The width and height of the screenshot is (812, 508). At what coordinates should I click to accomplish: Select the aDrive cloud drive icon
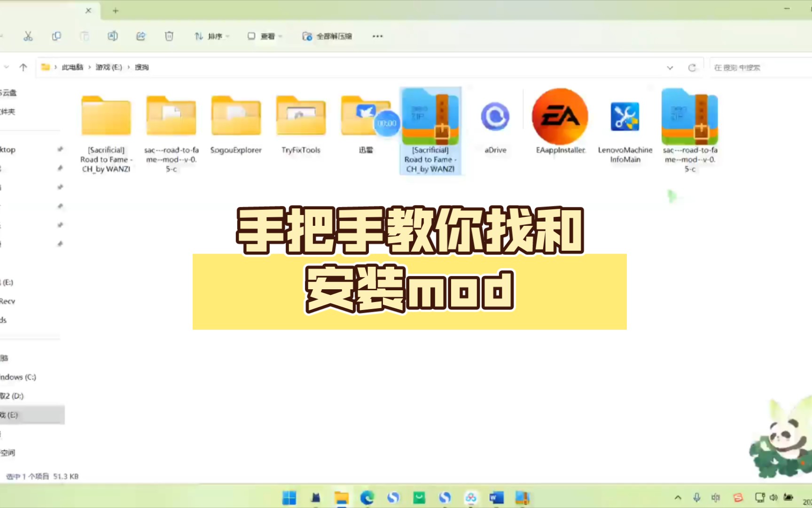click(x=495, y=117)
